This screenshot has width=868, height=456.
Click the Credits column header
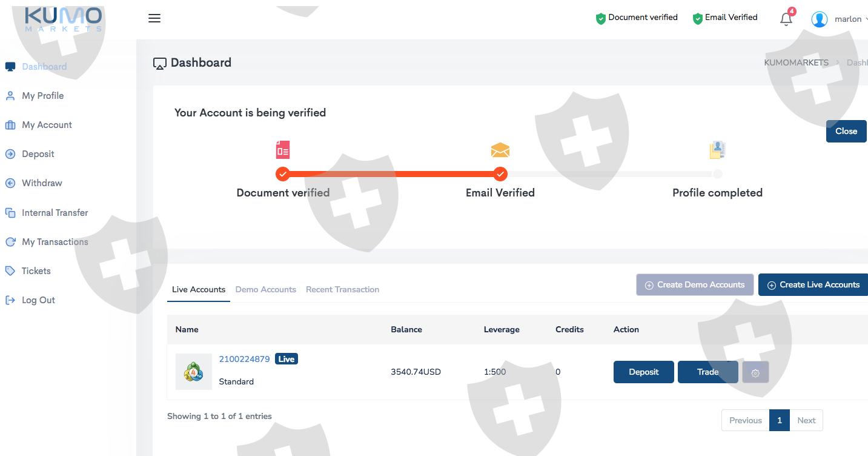pyautogui.click(x=569, y=330)
